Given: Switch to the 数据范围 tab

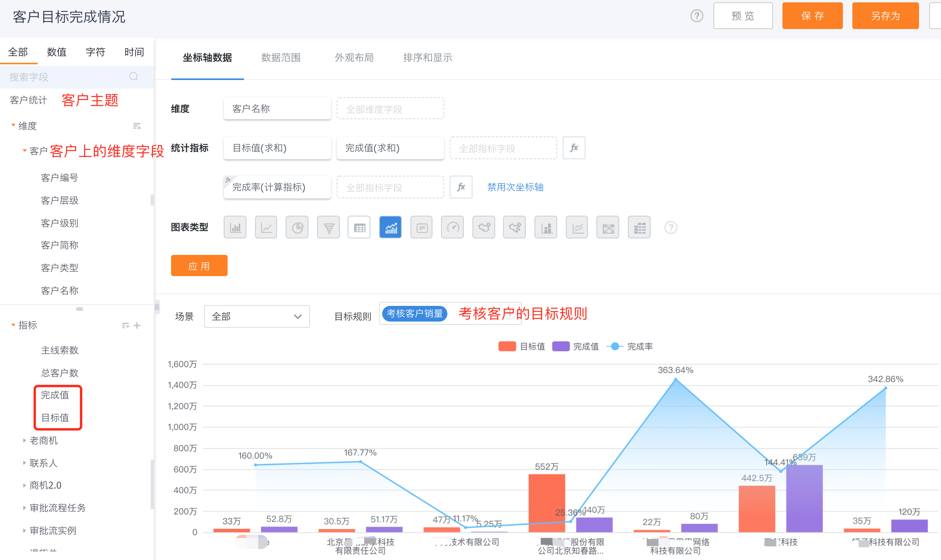Looking at the screenshot, I should tap(281, 58).
